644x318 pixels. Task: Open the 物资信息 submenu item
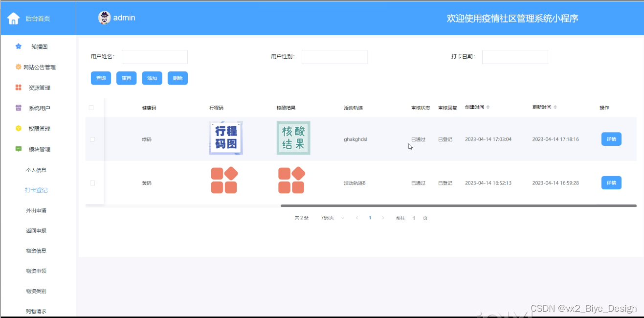pos(36,250)
